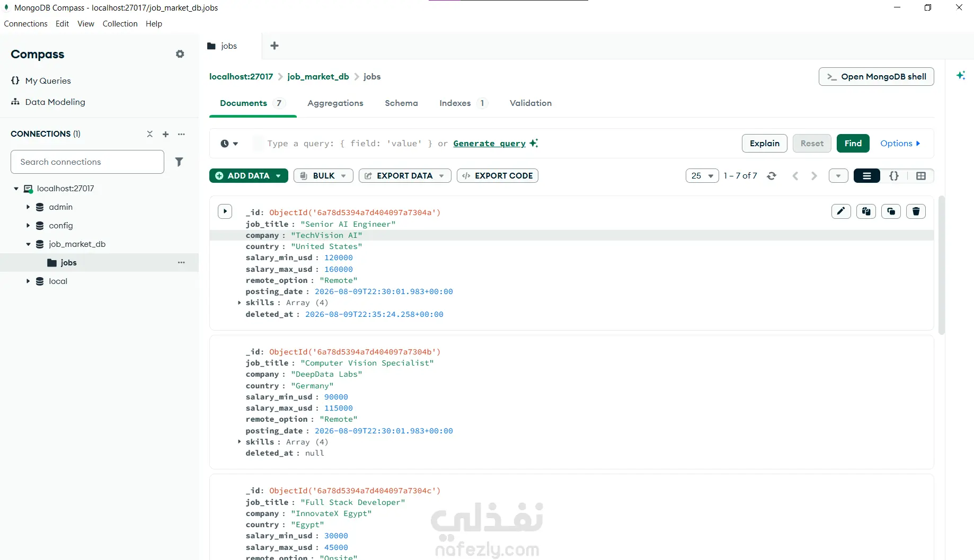Open the page size 25 dropdown
974x560 pixels.
(x=702, y=176)
